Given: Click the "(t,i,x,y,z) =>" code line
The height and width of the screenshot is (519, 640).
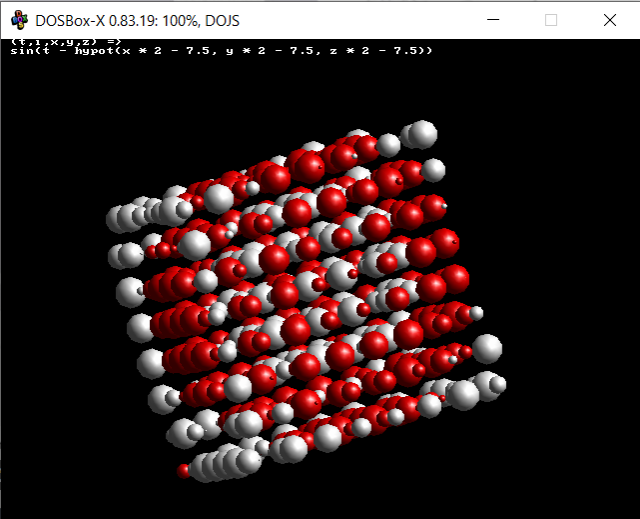Looking at the screenshot, I should point(64,41).
